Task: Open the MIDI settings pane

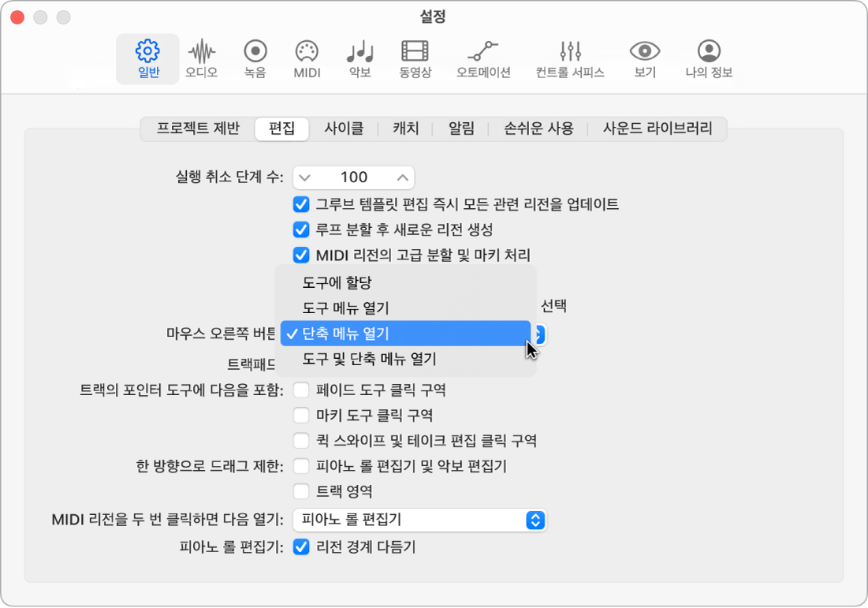Action: pyautogui.click(x=306, y=59)
